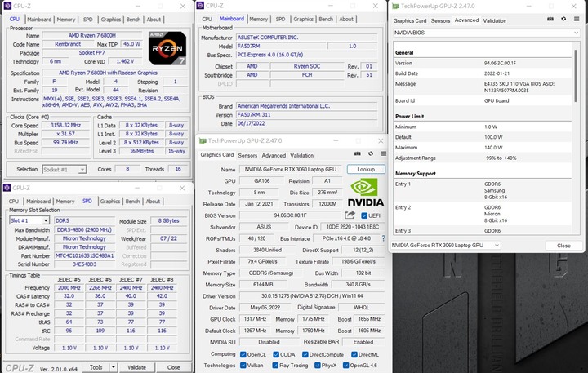
Task: Click the camera icon in GPU-Z Graphics Card window
Action: (358, 153)
